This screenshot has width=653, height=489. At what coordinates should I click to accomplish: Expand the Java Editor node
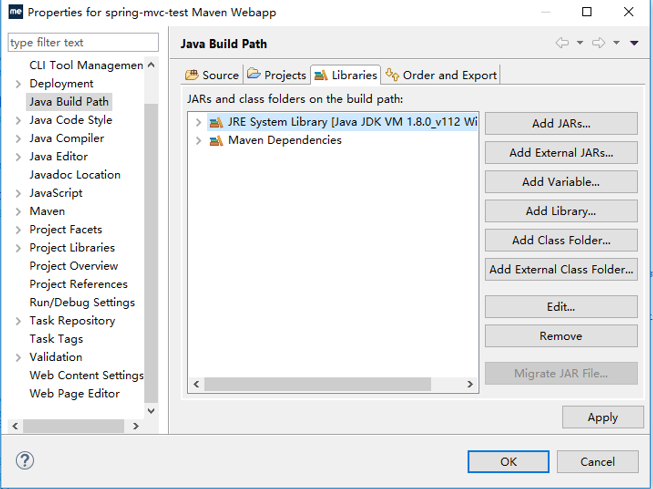click(x=18, y=157)
